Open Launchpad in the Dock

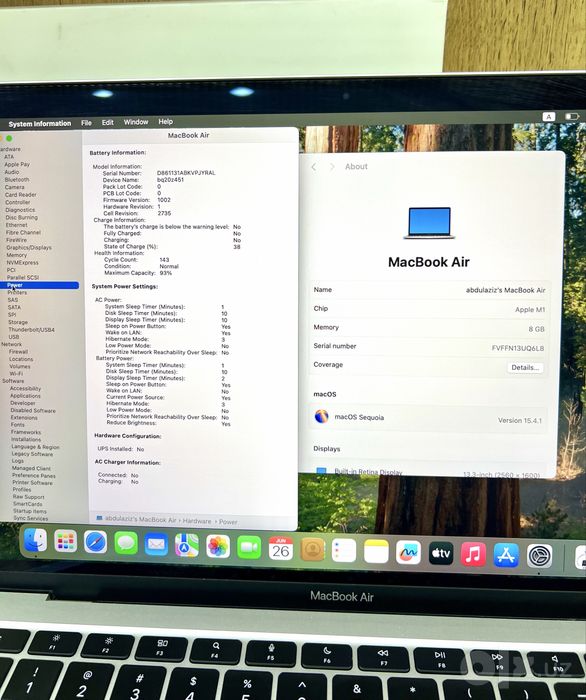tap(66, 542)
